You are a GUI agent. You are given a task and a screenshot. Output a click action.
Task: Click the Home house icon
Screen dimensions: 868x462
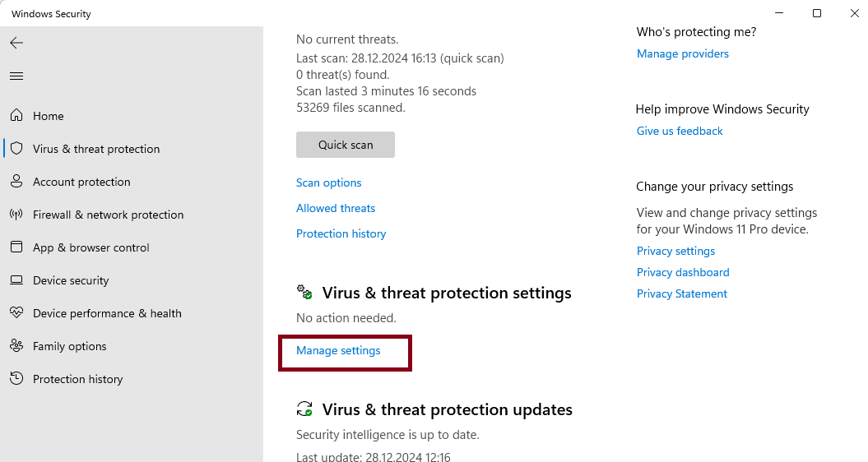point(16,116)
